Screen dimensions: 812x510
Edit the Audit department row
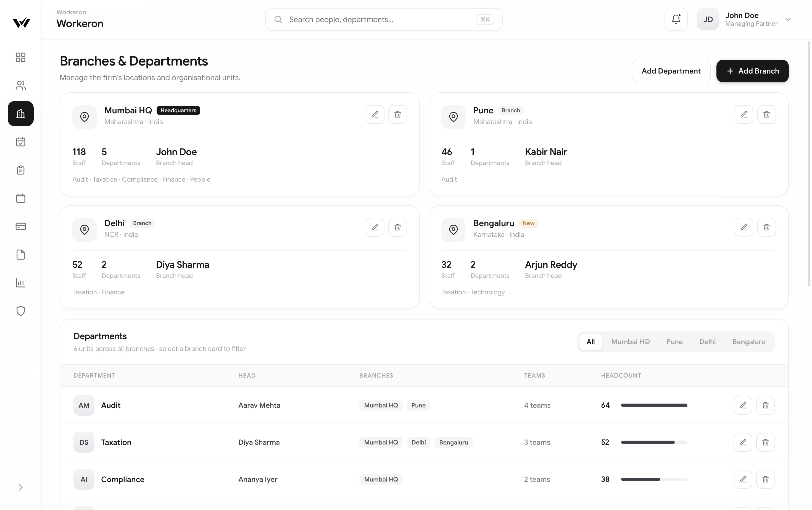pyautogui.click(x=743, y=405)
